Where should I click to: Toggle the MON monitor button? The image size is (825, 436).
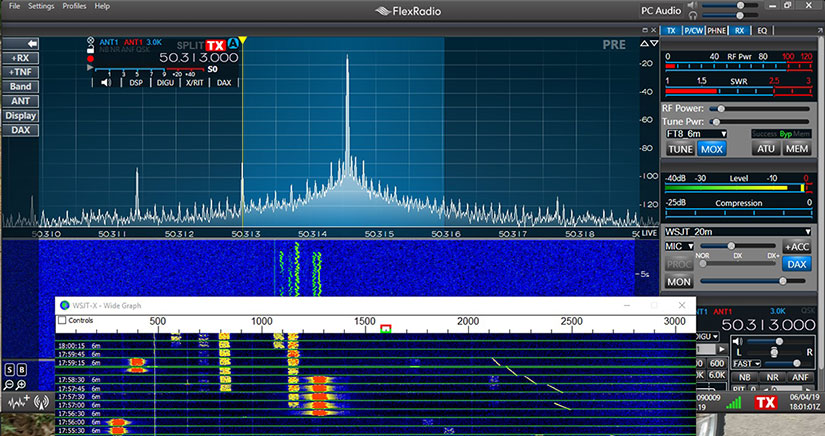click(679, 282)
